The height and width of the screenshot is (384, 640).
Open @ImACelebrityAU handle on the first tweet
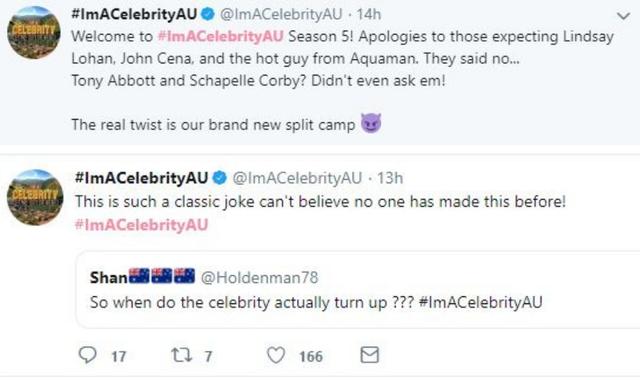[x=281, y=14]
